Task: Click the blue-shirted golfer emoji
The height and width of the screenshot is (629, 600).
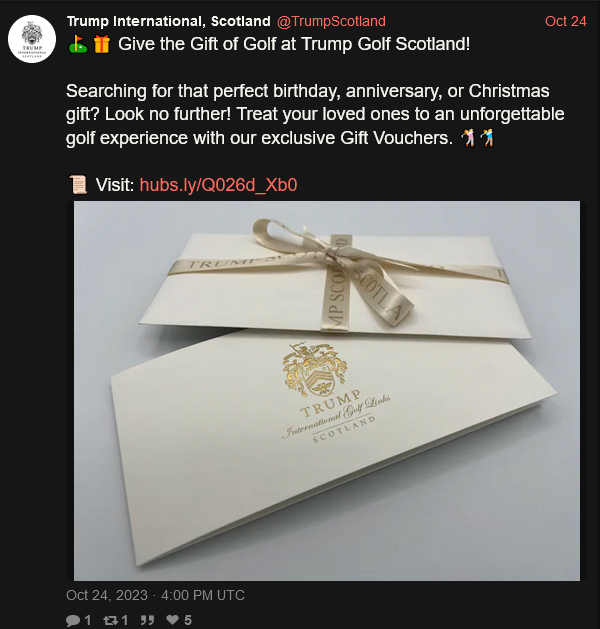Action: (487, 138)
